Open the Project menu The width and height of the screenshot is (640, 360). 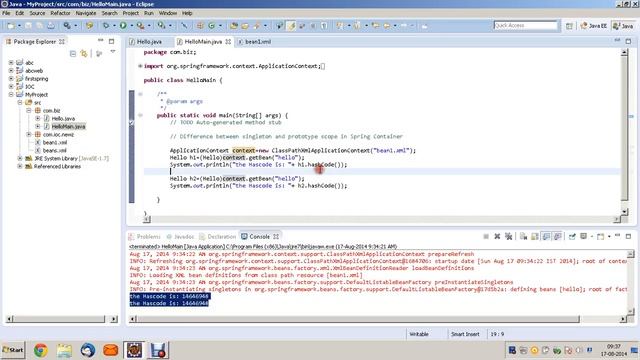(x=131, y=13)
